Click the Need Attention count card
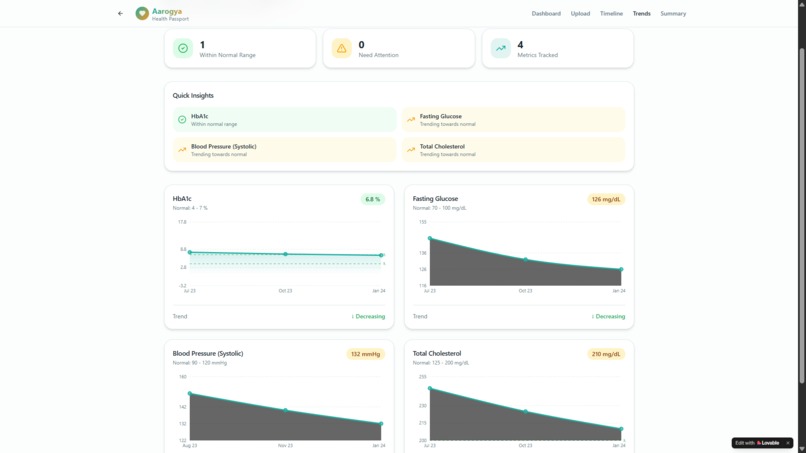Image resolution: width=806 pixels, height=453 pixels. (x=399, y=48)
